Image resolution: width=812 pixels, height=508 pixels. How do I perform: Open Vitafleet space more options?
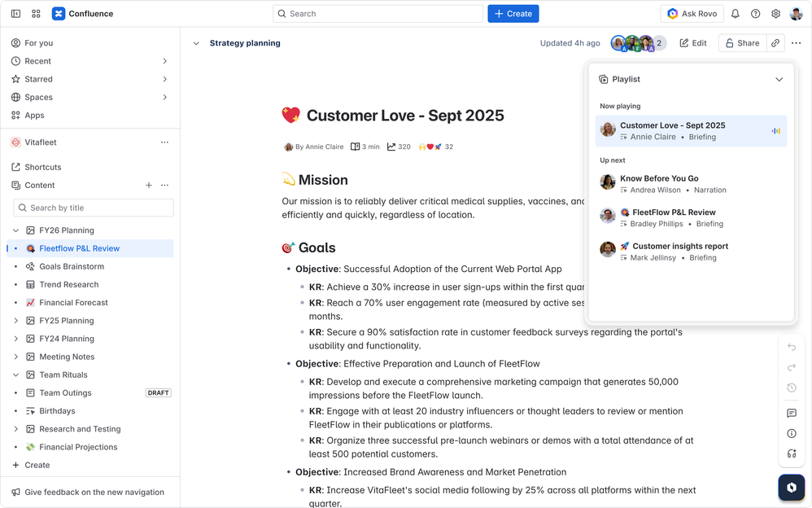tap(164, 142)
